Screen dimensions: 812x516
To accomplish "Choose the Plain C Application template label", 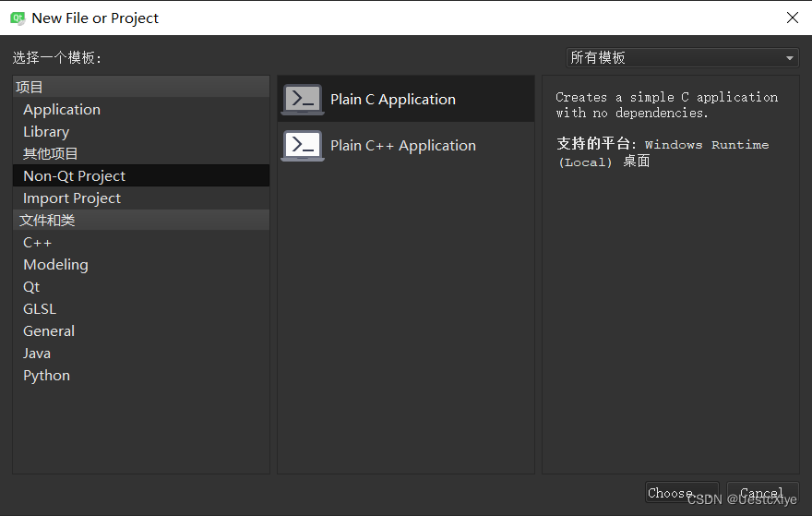I will click(x=393, y=99).
